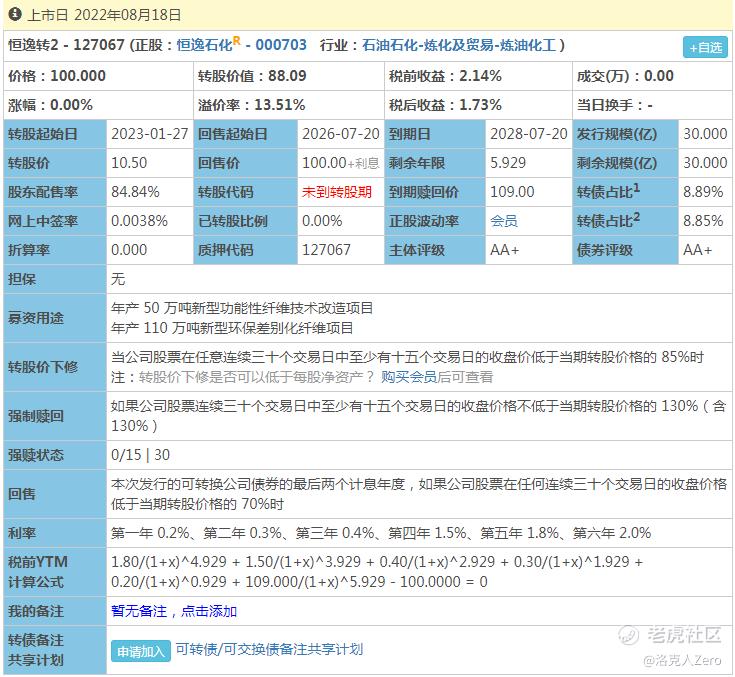Click the 购买会员 link

pyautogui.click(x=409, y=377)
